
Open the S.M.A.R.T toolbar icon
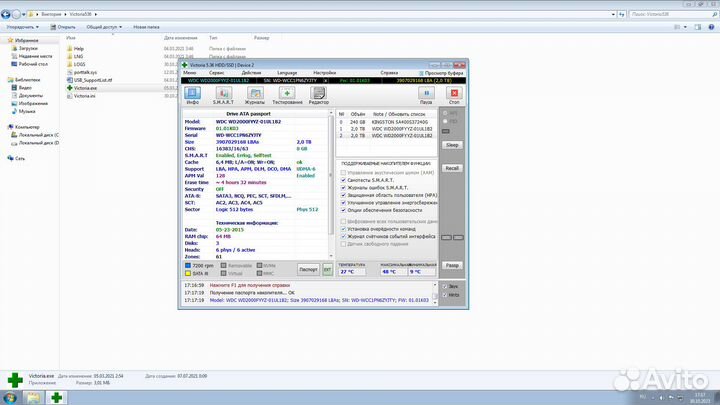(x=223, y=93)
